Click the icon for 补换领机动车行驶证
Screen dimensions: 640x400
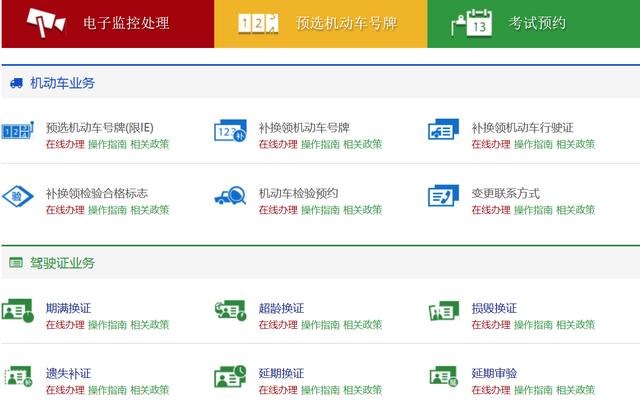(x=443, y=129)
